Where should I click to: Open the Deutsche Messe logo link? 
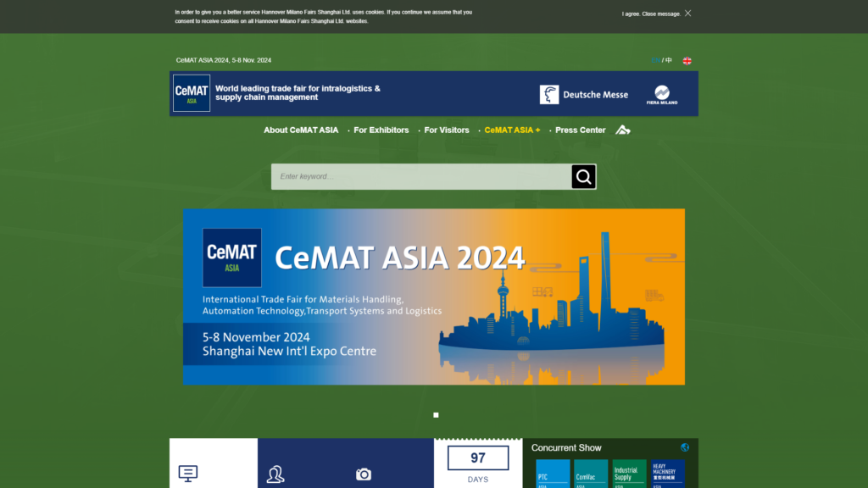tap(584, 95)
